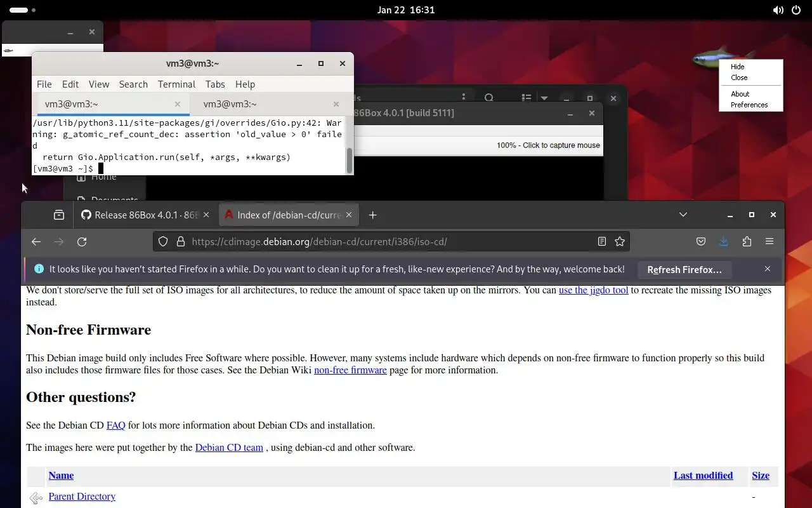Open terminal File menu

tap(44, 84)
